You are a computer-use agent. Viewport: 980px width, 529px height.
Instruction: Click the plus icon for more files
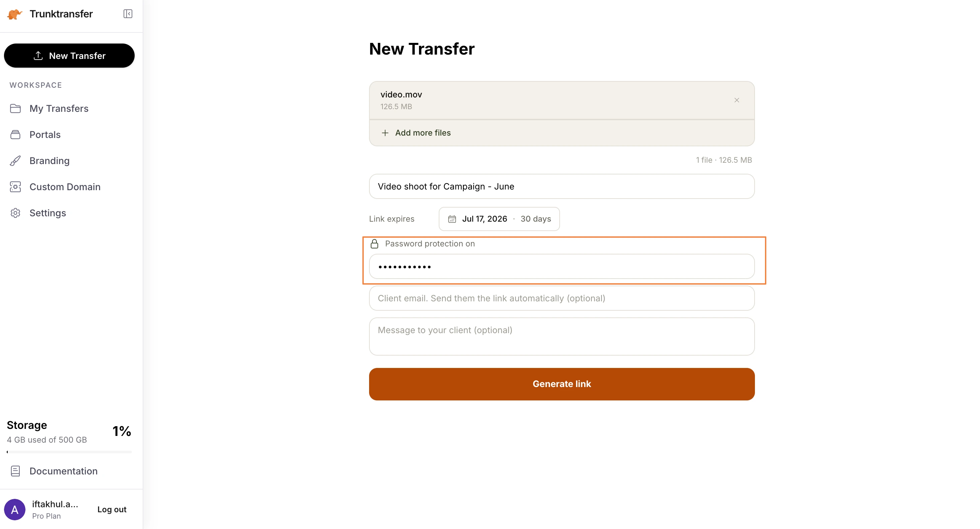click(x=385, y=133)
